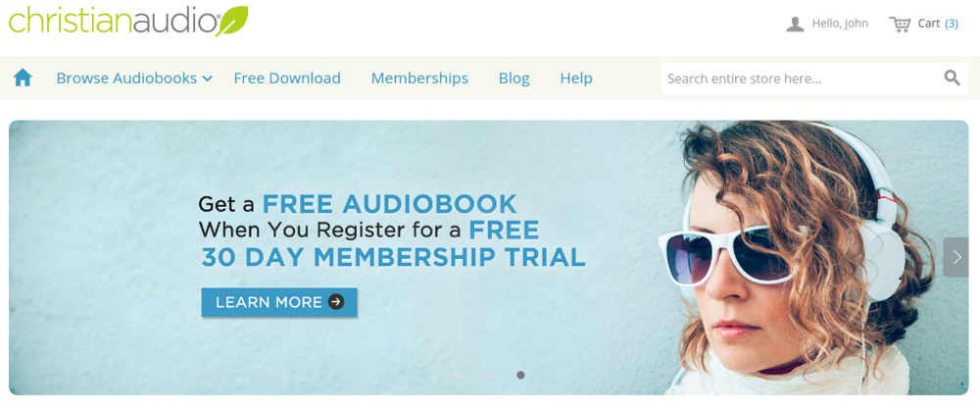Go to Free Download page

287,78
